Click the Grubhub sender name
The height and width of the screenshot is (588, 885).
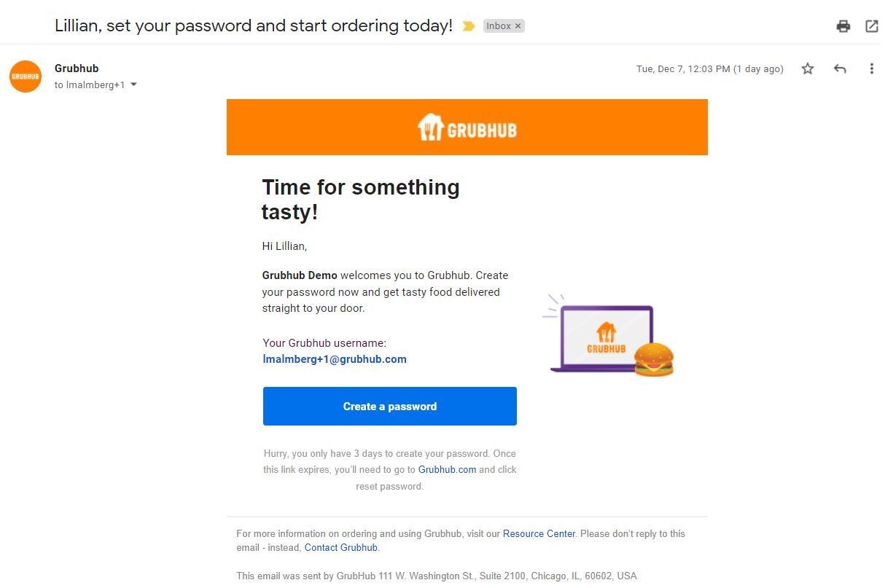(x=77, y=68)
